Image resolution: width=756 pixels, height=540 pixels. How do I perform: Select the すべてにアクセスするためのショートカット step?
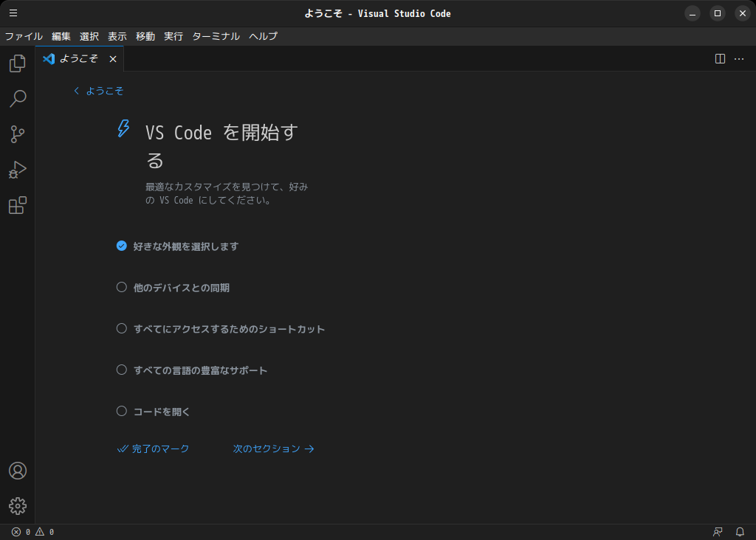[220, 329]
